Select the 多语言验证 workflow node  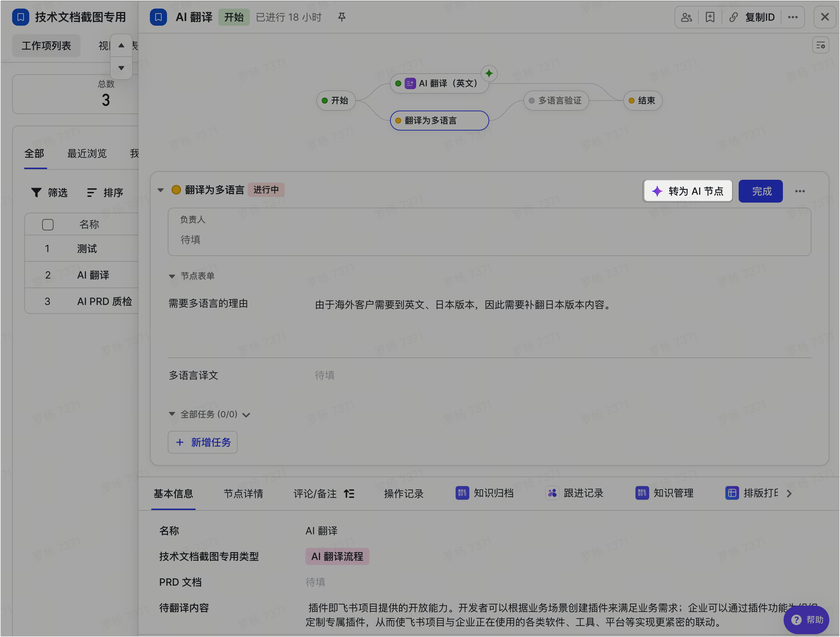(x=556, y=101)
